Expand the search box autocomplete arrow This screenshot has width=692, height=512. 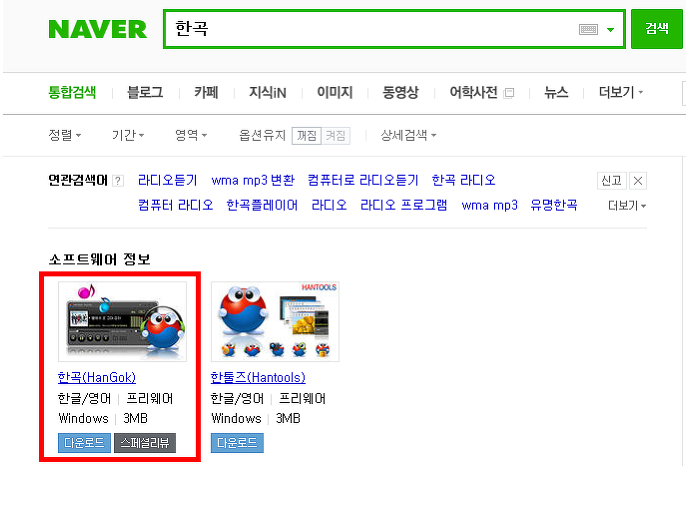click(x=610, y=30)
